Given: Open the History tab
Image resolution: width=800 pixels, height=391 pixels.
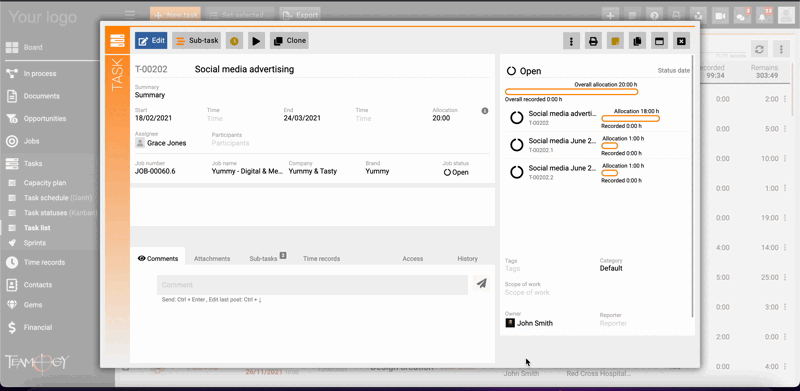Looking at the screenshot, I should coord(467,258).
